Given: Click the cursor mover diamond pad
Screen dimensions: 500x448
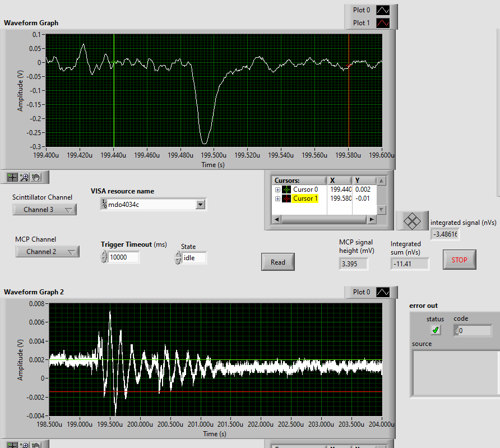Looking at the screenshot, I should pyautogui.click(x=412, y=220).
